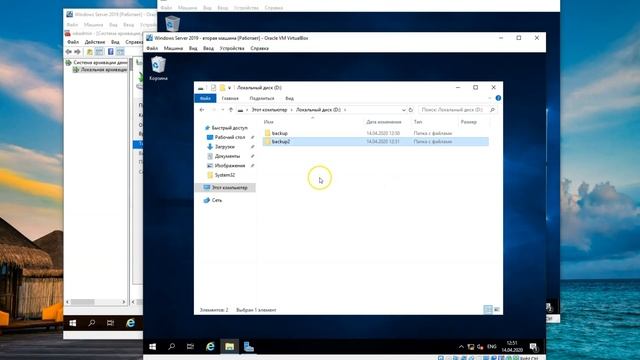The width and height of the screenshot is (640, 360).
Task: Click the refresh button beside the address bar
Action: coord(411,110)
